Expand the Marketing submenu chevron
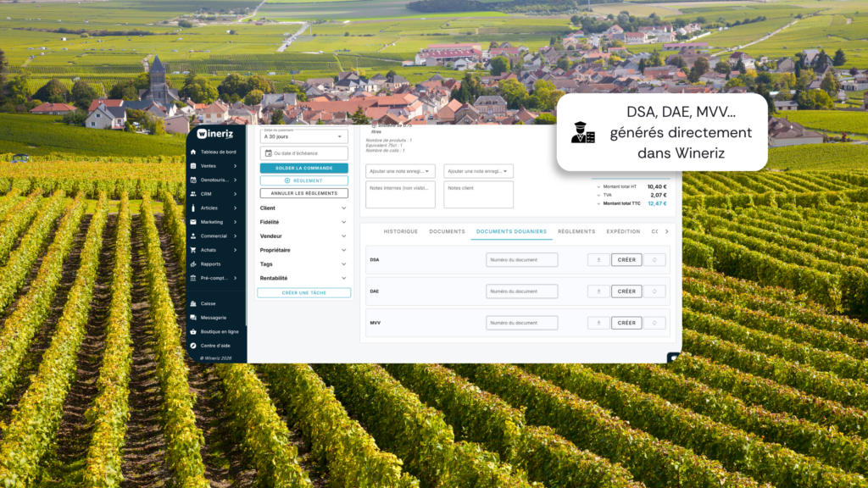 (x=236, y=222)
